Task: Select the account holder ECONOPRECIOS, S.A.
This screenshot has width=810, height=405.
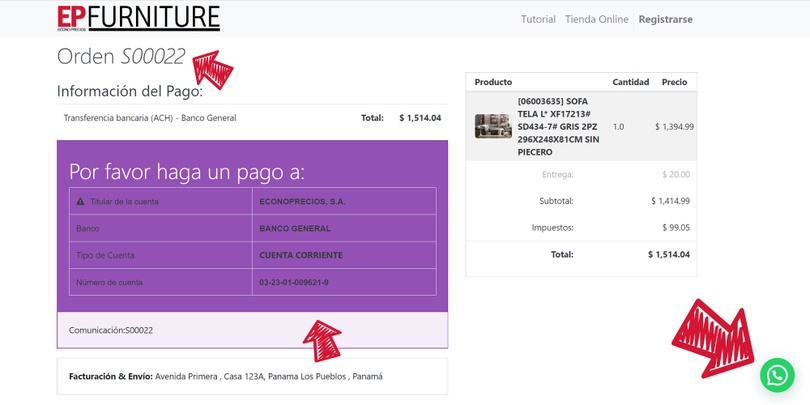Action: click(x=302, y=201)
